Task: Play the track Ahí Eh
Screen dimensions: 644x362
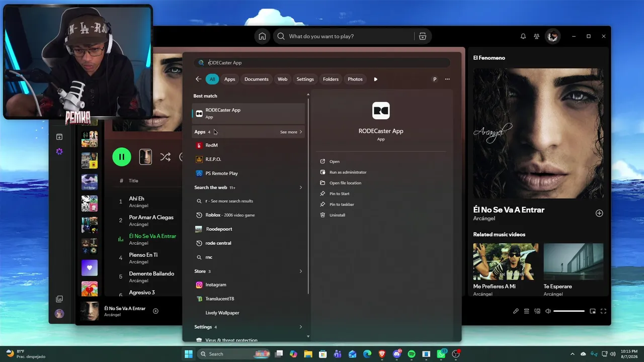Action: tap(136, 199)
